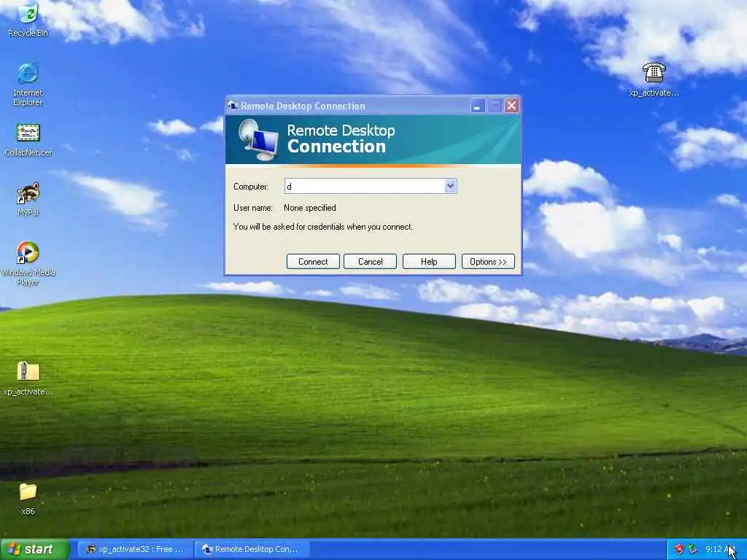The image size is (747, 560).
Task: Select the CollabNet.cer certificate icon
Action: 28,139
